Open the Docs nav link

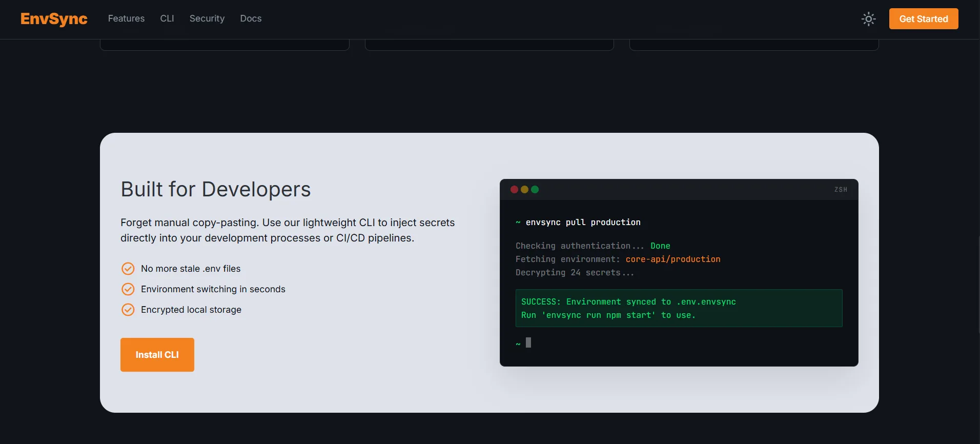click(251, 18)
